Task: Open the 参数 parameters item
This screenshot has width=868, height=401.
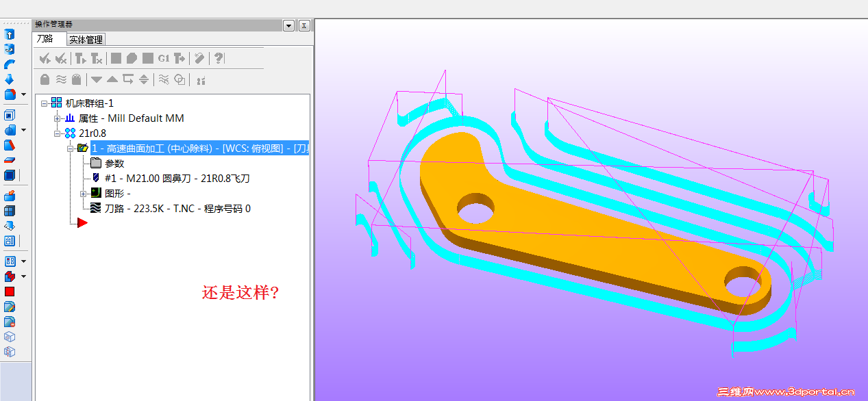Action: 114,164
